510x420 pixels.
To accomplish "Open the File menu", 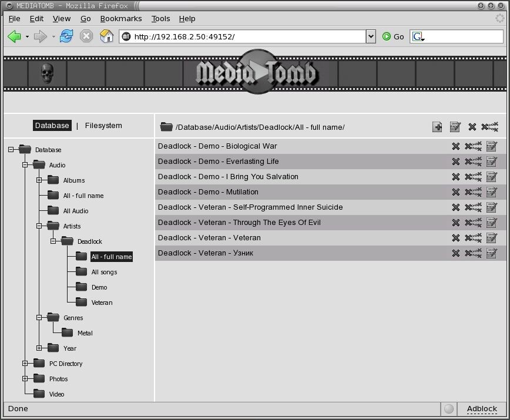I will tap(14, 19).
